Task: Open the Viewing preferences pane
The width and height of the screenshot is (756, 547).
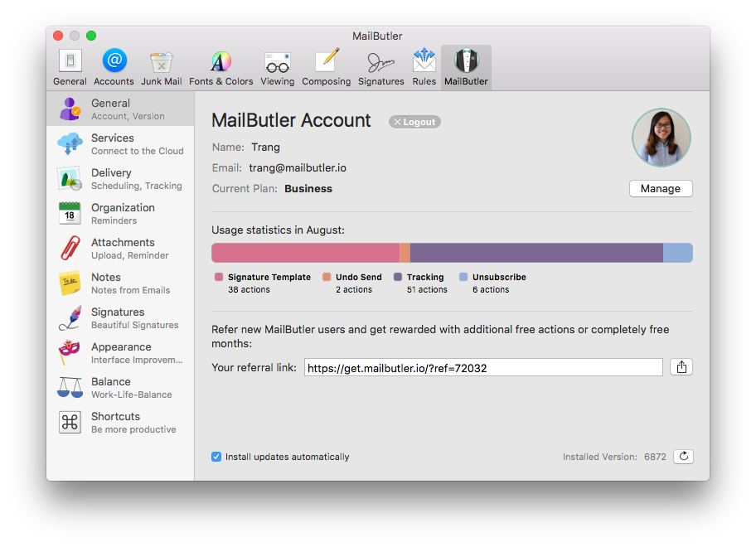Action: (277, 67)
